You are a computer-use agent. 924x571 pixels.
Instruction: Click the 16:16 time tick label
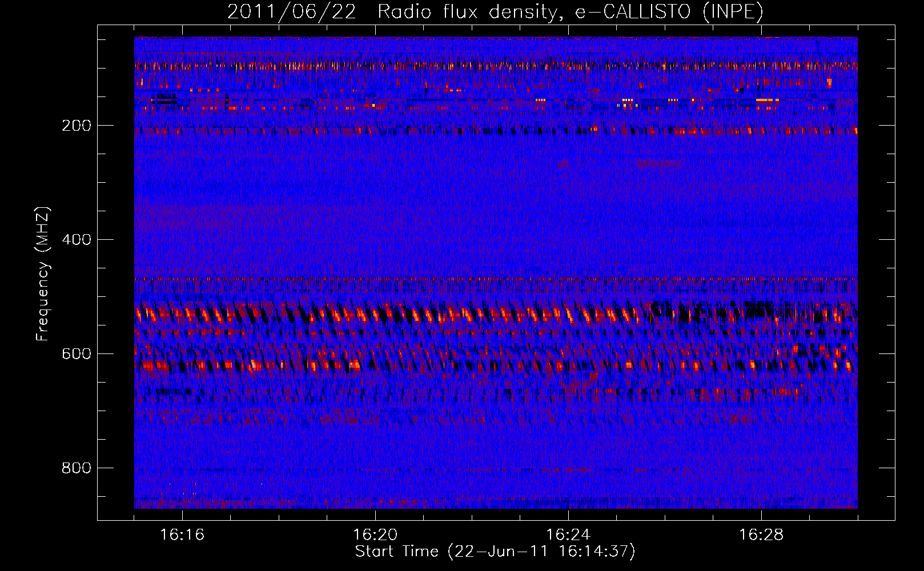[x=182, y=535]
